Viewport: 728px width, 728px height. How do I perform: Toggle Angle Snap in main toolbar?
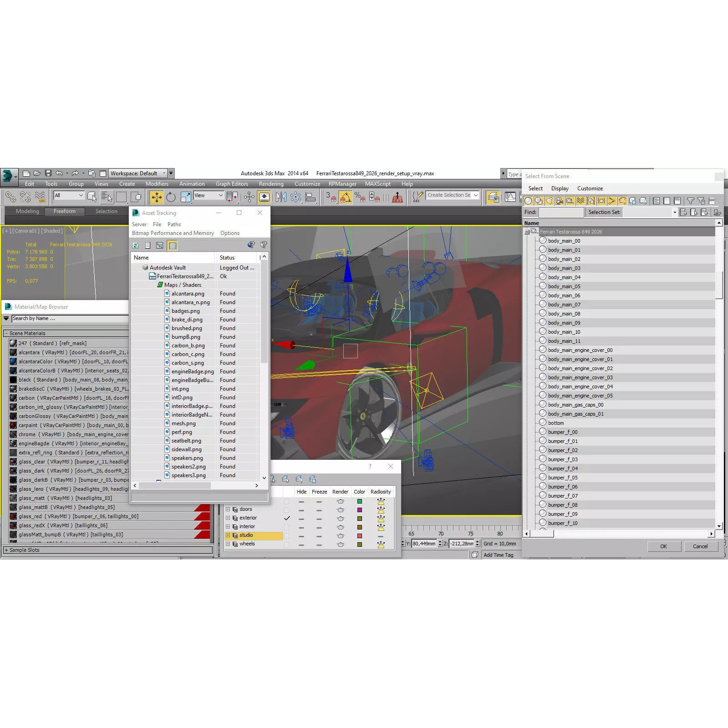coord(346,197)
